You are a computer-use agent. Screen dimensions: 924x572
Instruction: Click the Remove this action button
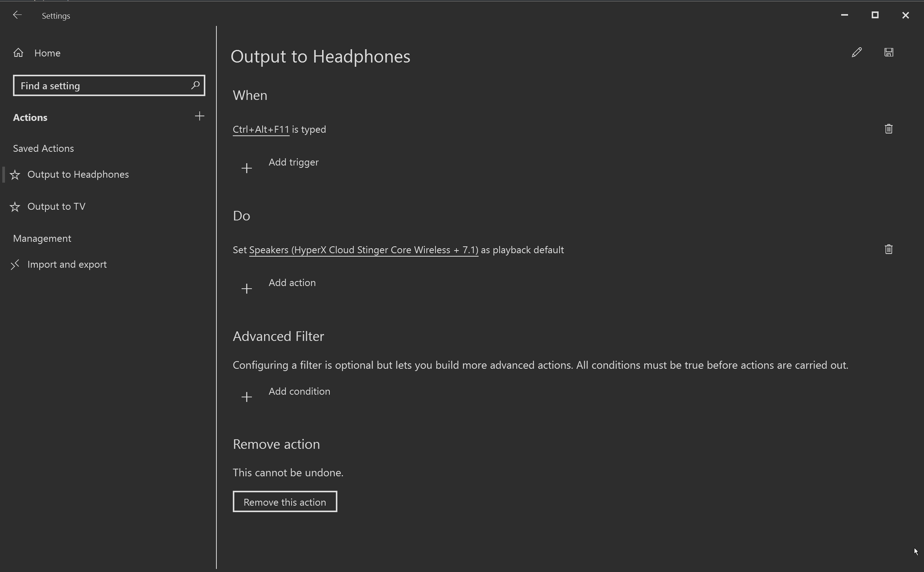coord(285,501)
